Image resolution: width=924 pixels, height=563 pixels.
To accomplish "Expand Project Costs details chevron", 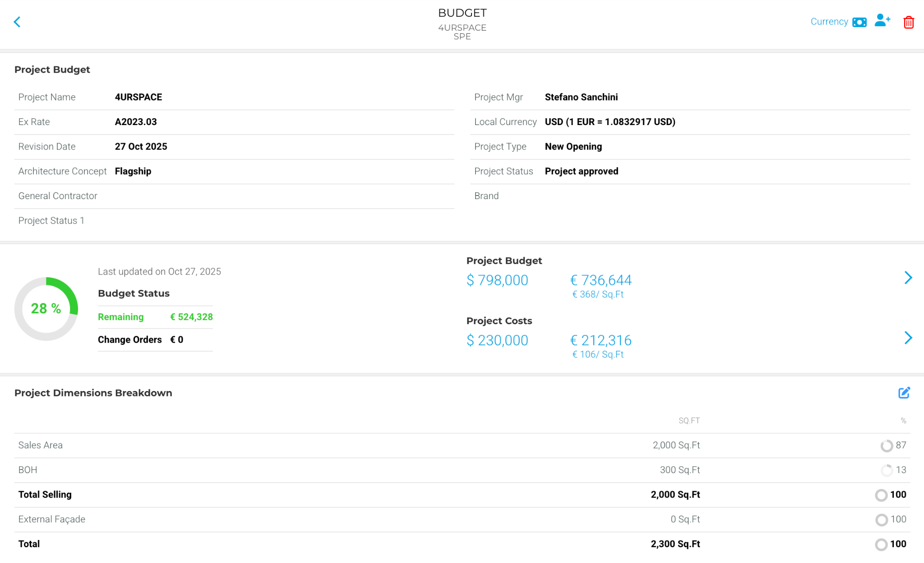I will 908,338.
